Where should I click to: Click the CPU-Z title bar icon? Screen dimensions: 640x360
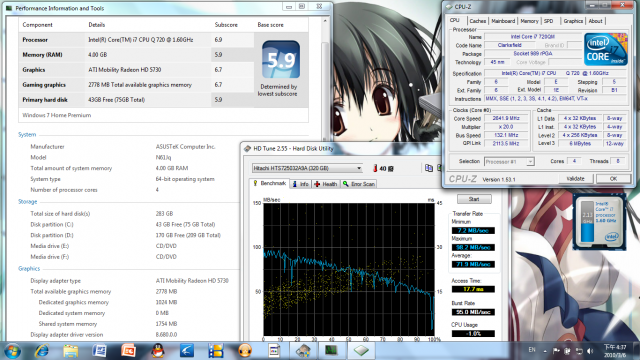click(449, 7)
